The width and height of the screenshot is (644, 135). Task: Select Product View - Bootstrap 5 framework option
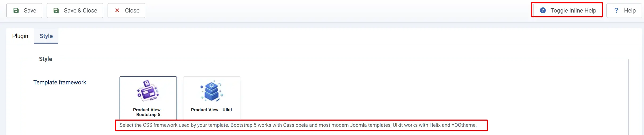[x=148, y=98]
